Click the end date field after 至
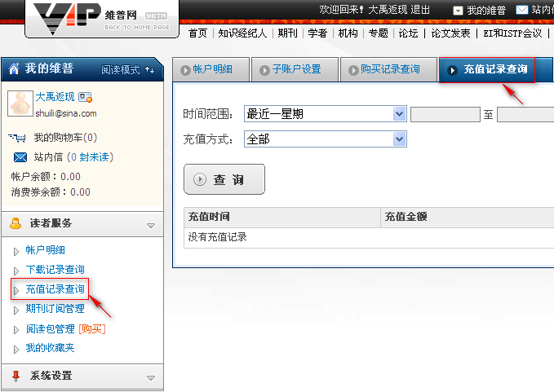554x392 pixels. (x=525, y=115)
